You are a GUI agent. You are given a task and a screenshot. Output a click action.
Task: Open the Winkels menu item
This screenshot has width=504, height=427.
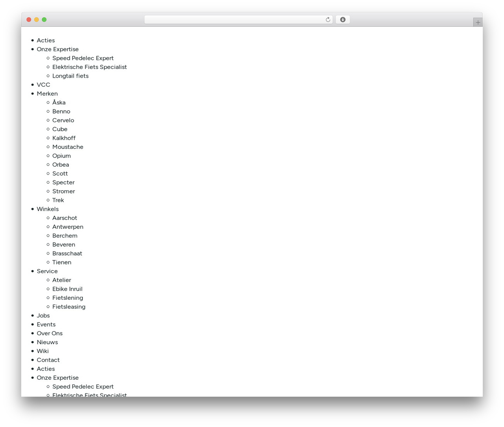pyautogui.click(x=48, y=209)
